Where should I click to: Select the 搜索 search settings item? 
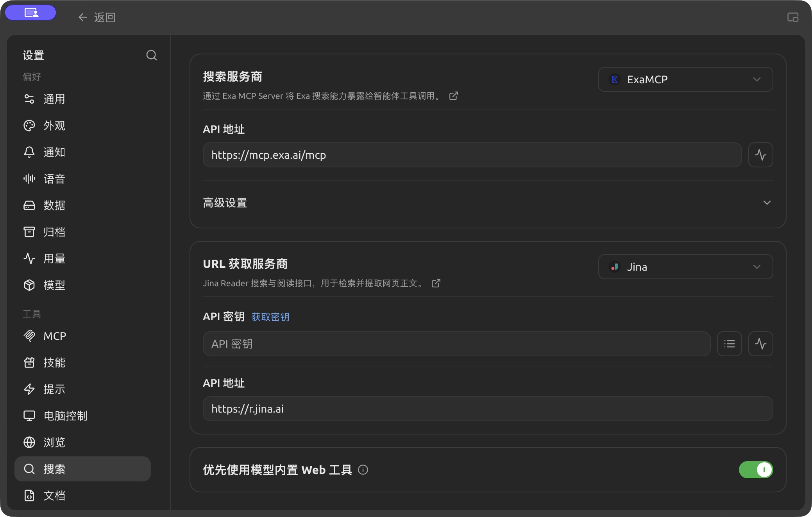[x=82, y=469]
